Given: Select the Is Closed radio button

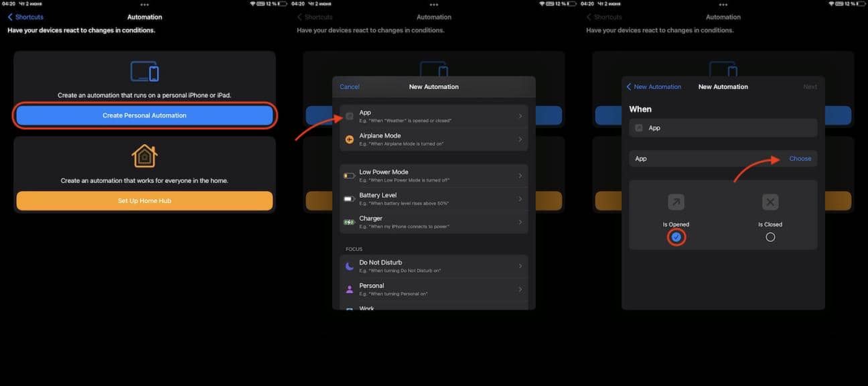Looking at the screenshot, I should (770, 237).
